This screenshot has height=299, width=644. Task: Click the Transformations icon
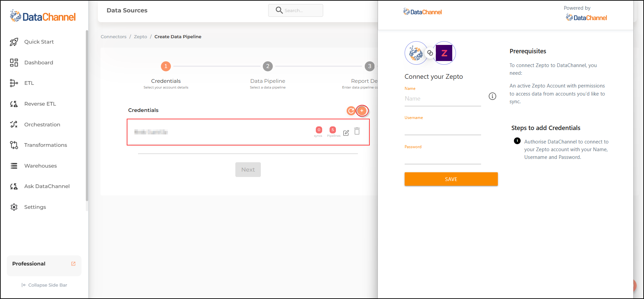(14, 145)
